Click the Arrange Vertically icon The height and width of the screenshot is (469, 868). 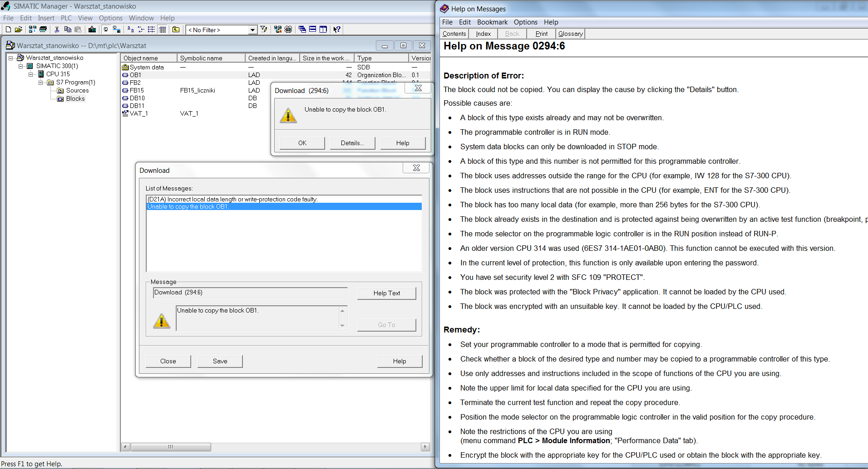click(323, 29)
